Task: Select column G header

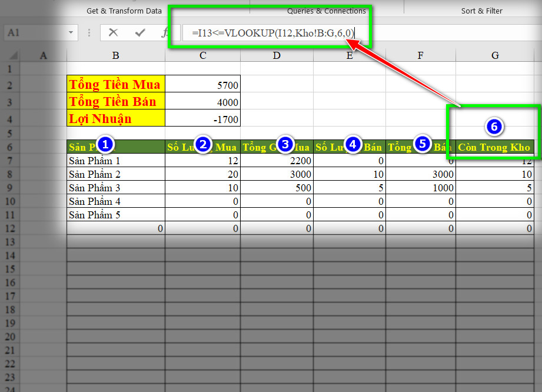Action: (495, 55)
